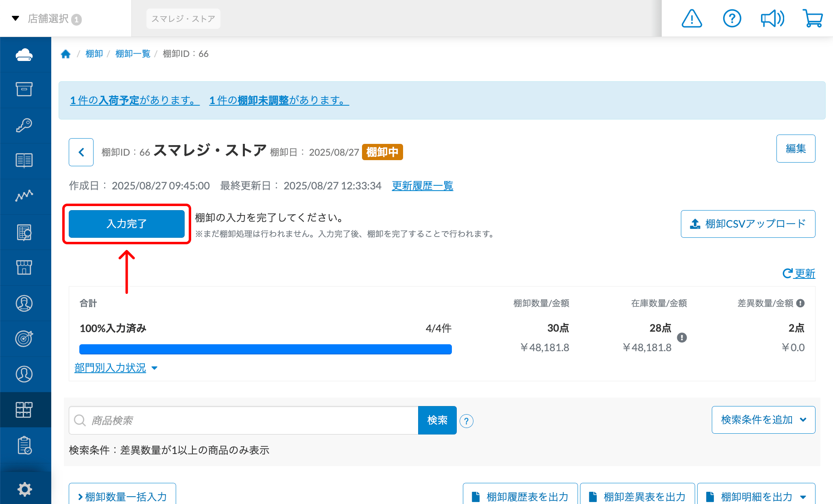The height and width of the screenshot is (504, 833).
Task: Open the 検索条件を追加 dropdown
Action: 763,420
